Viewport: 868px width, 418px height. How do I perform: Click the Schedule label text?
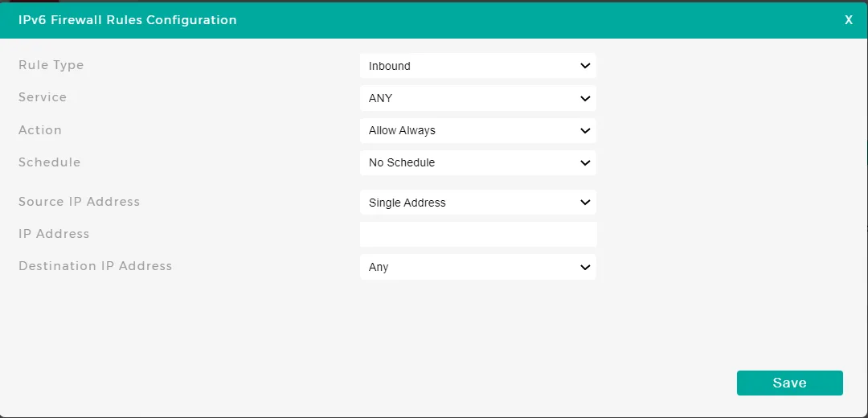[50, 162]
